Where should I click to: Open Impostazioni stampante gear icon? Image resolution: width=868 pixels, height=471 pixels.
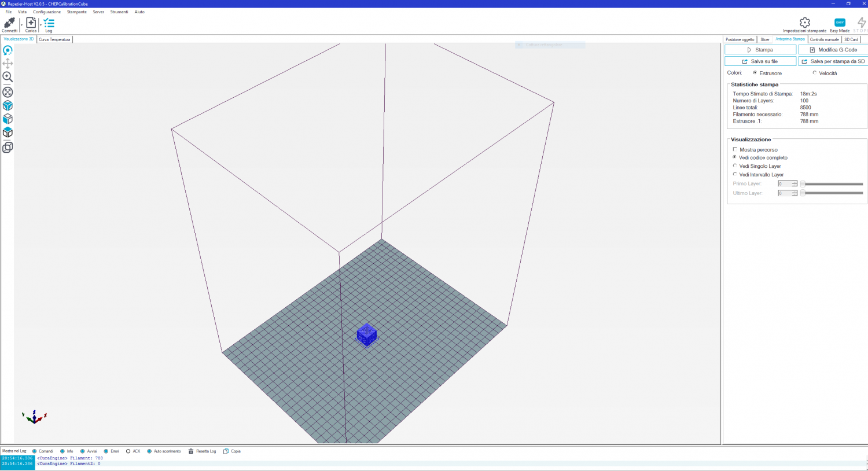point(804,23)
